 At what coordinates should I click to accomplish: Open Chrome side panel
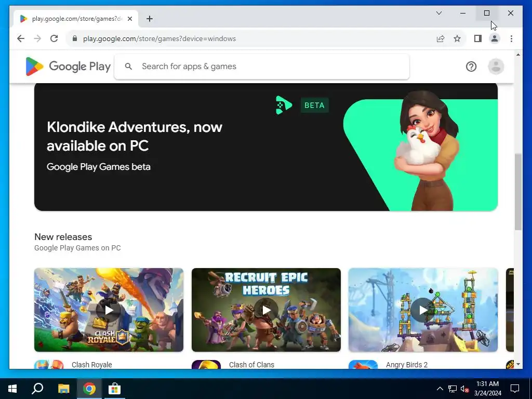coord(478,38)
